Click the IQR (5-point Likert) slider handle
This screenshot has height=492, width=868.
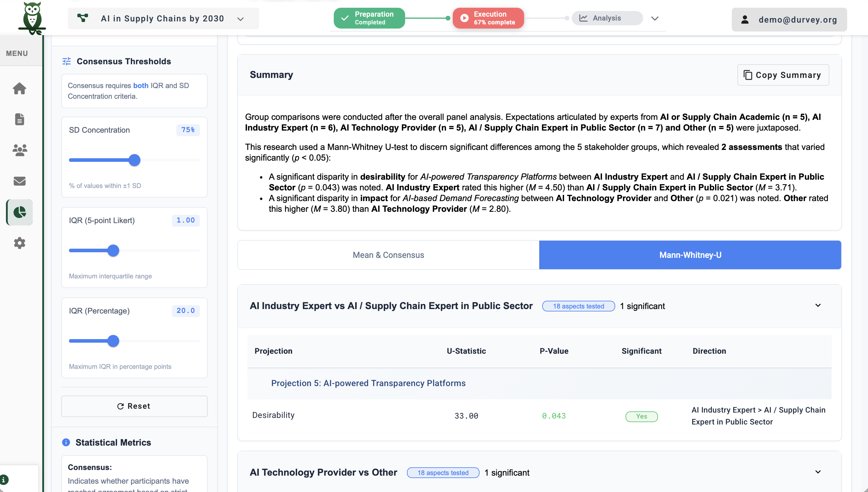(113, 251)
